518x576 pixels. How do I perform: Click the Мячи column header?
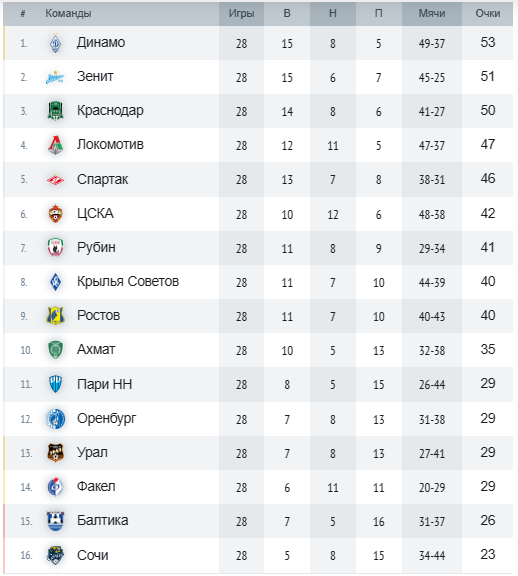tap(432, 13)
